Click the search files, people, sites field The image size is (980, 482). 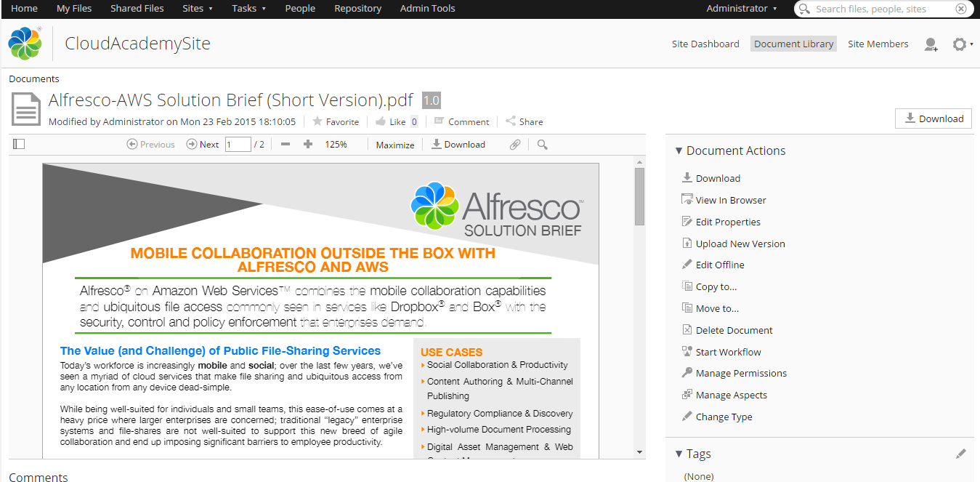tap(883, 9)
